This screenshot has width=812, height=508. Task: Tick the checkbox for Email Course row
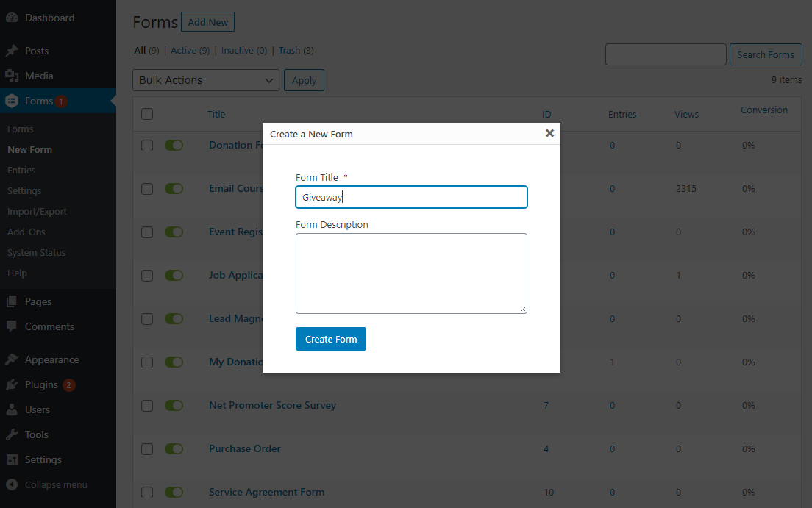[x=147, y=189]
